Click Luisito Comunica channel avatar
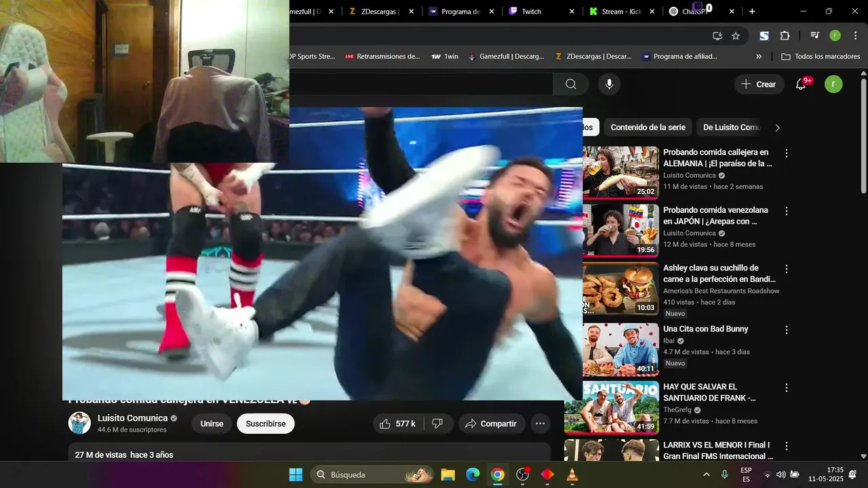Viewport: 868px width, 488px height. 79,423
